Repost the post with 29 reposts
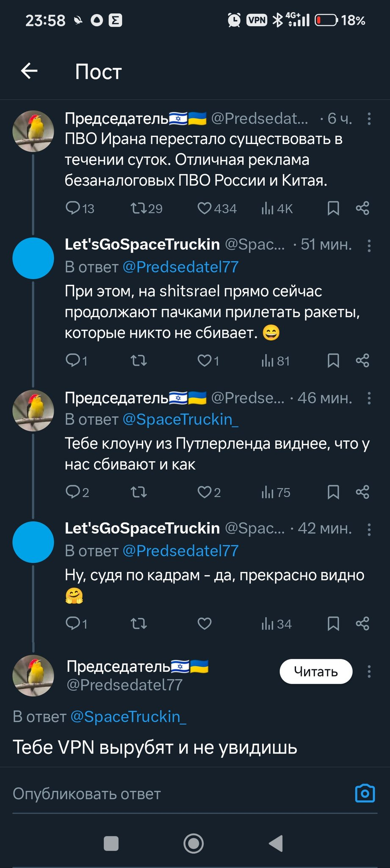 coord(139,208)
